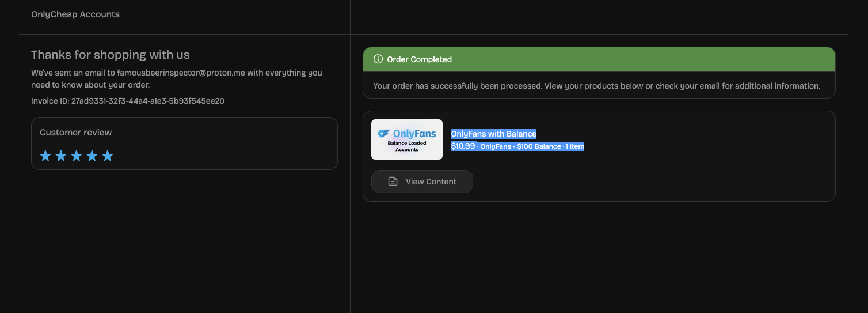Click the Customer review label
Viewport: 868px width, 313px height.
click(x=76, y=133)
